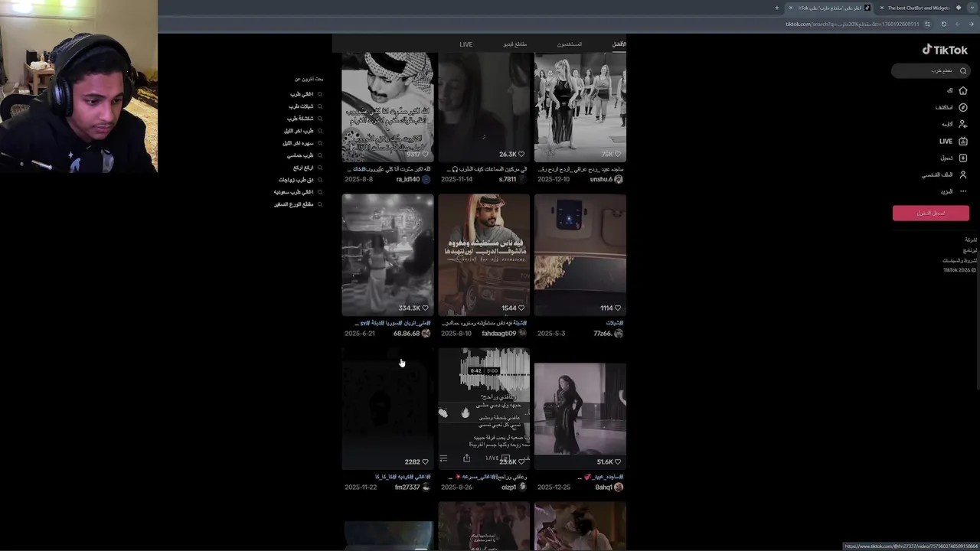Switch to the LIVE results tab

click(x=465, y=44)
